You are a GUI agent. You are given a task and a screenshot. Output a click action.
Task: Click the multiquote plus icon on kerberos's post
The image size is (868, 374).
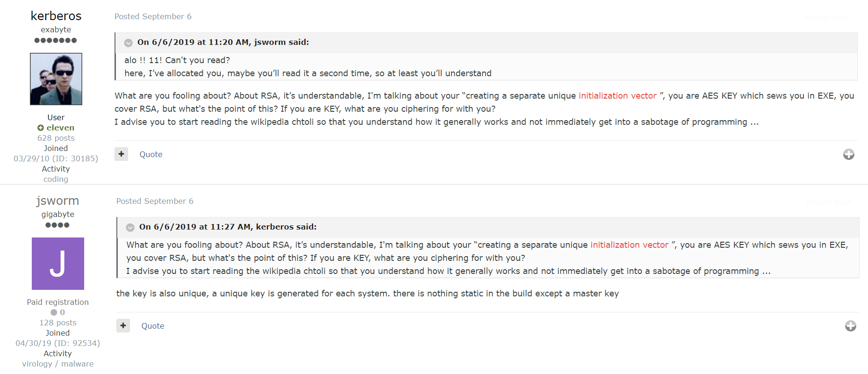(x=121, y=154)
